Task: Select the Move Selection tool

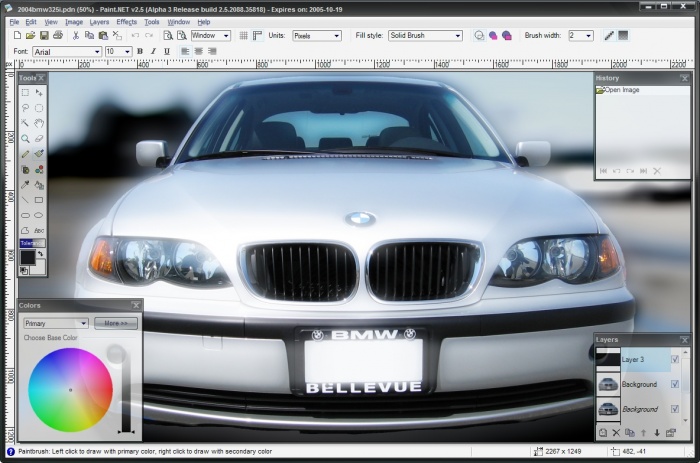Action: (x=39, y=92)
